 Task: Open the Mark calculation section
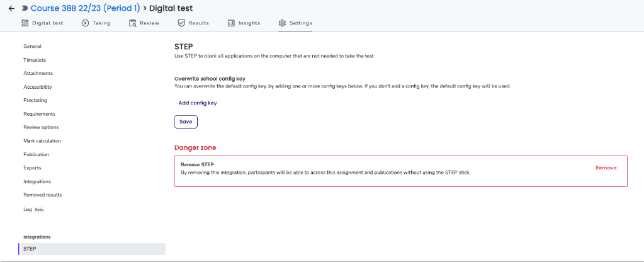click(42, 141)
